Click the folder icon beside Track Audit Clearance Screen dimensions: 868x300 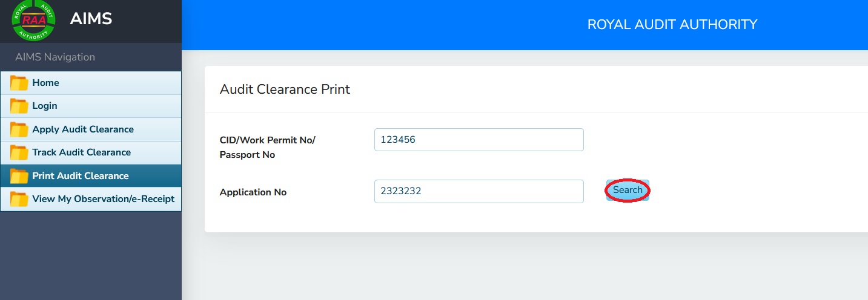[19, 152]
